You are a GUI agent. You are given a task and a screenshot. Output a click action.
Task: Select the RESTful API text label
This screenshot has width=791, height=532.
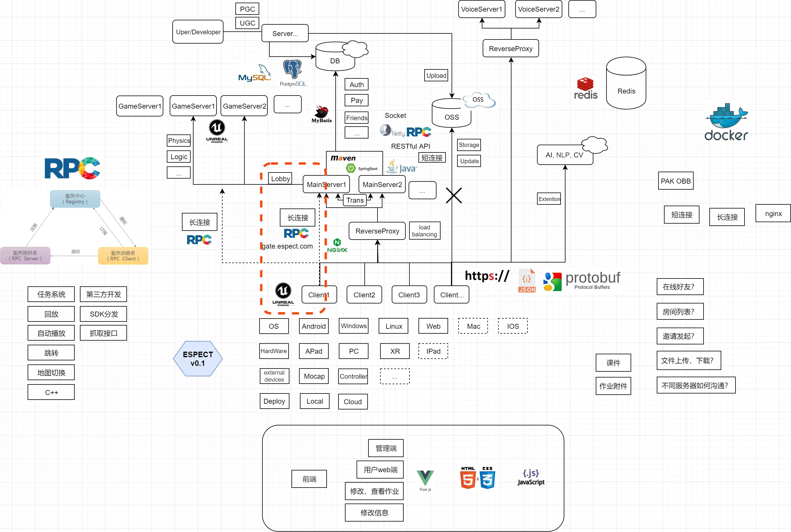(410, 146)
